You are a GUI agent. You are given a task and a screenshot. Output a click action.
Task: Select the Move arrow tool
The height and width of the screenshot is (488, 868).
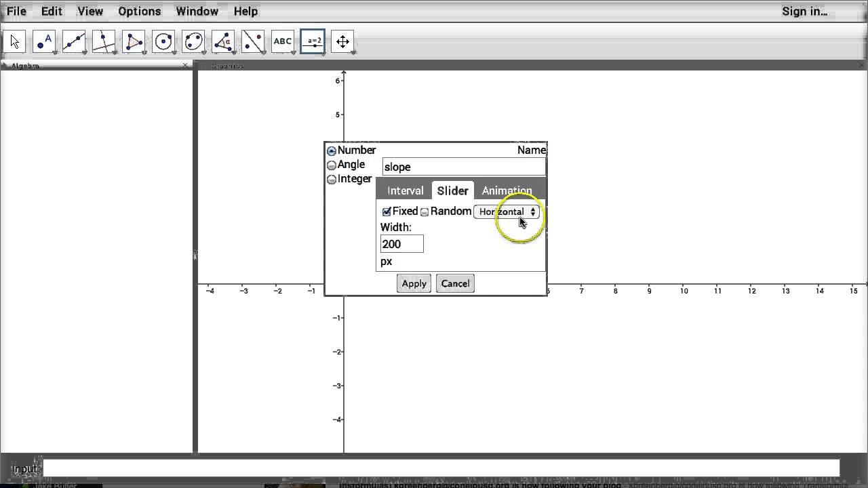coord(14,41)
